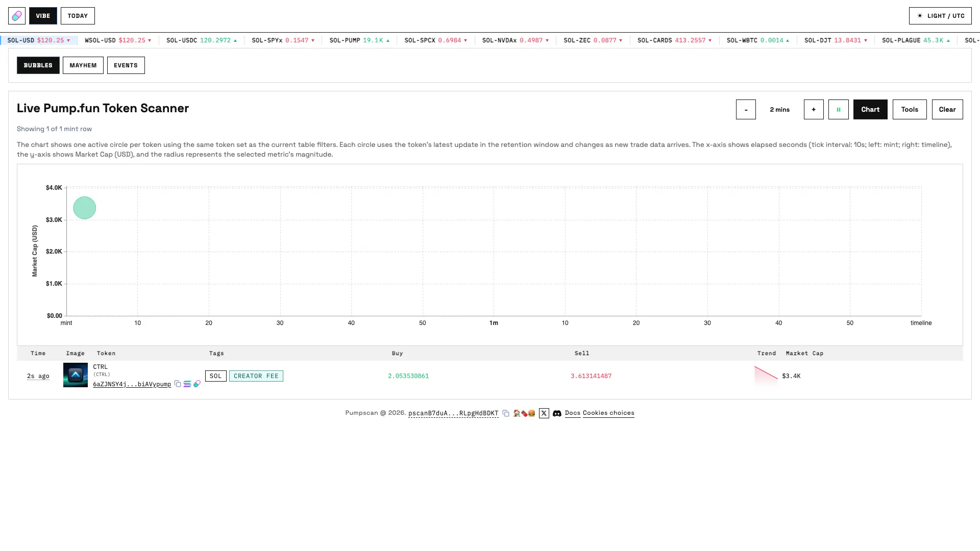Switch to the TODAY tab

(x=78, y=16)
